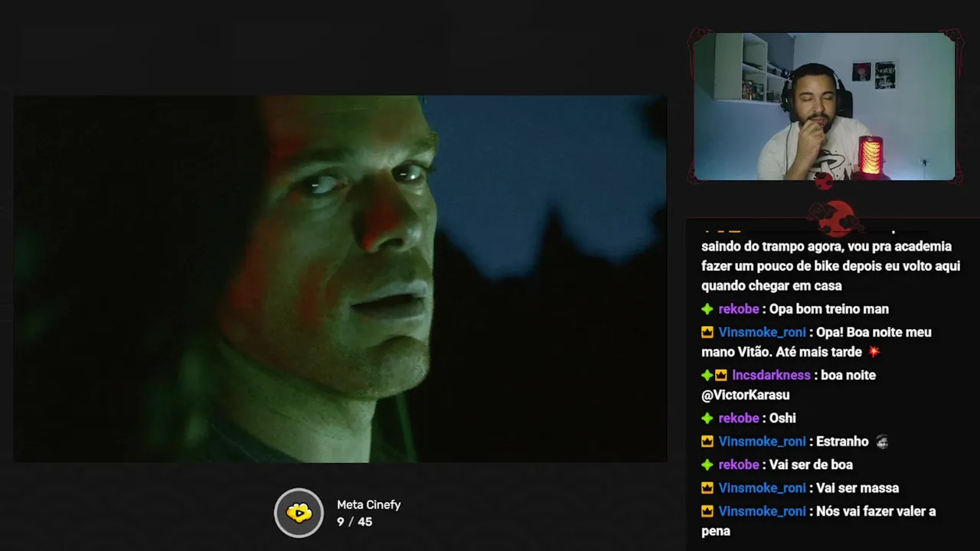
Task: Open rekobe's profile from "Opa bom treino man"
Action: click(738, 309)
